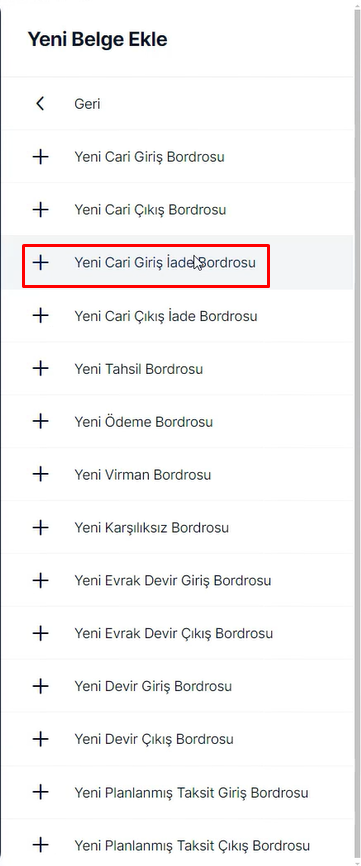Choose Yeni Evrak Devir Çıkış Bordrosu
361x866 pixels.
pos(177,633)
